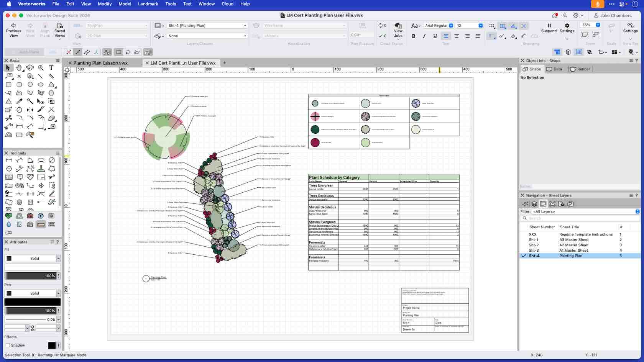Toggle Underline text formatting
644x362 pixels.
[435, 36]
